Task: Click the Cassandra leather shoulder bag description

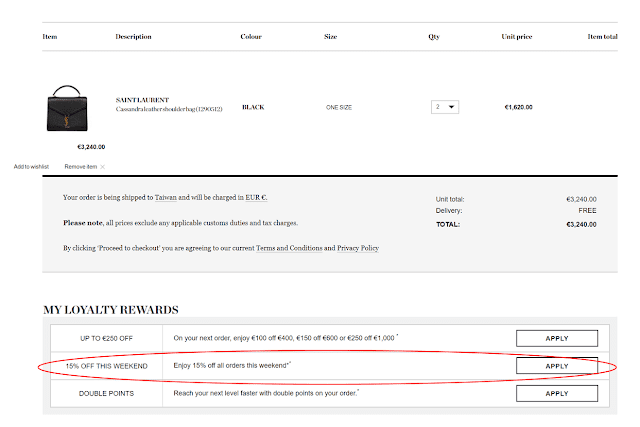Action: [169, 109]
